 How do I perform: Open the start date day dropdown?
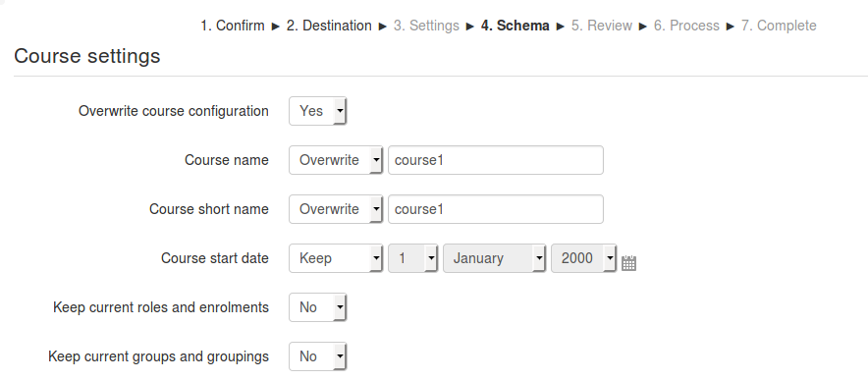413,258
